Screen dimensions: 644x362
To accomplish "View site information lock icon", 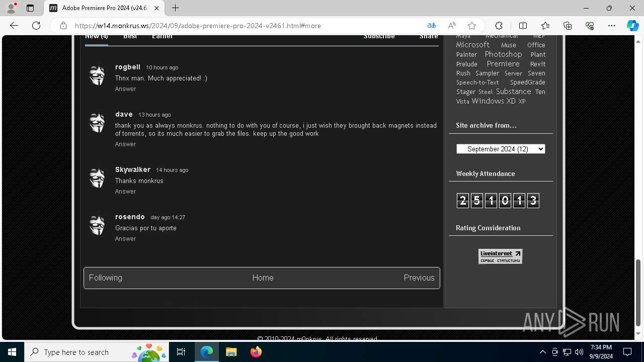I will point(63,26).
